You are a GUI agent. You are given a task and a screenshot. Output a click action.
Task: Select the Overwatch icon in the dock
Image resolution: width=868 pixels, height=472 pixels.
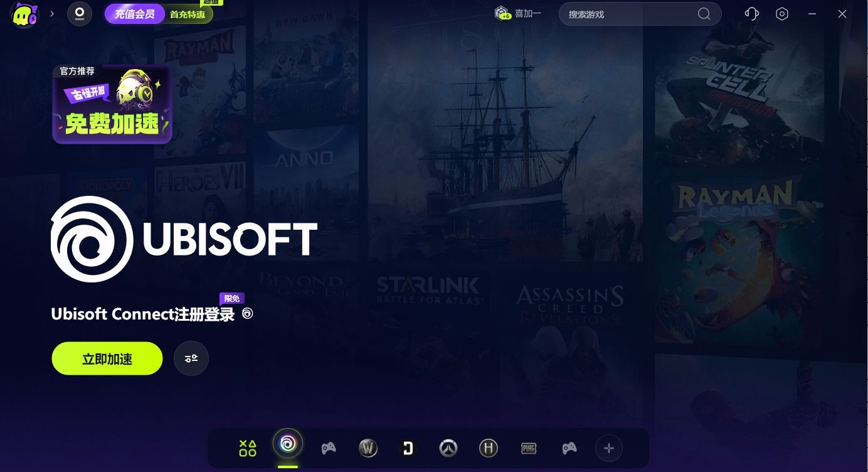click(448, 448)
